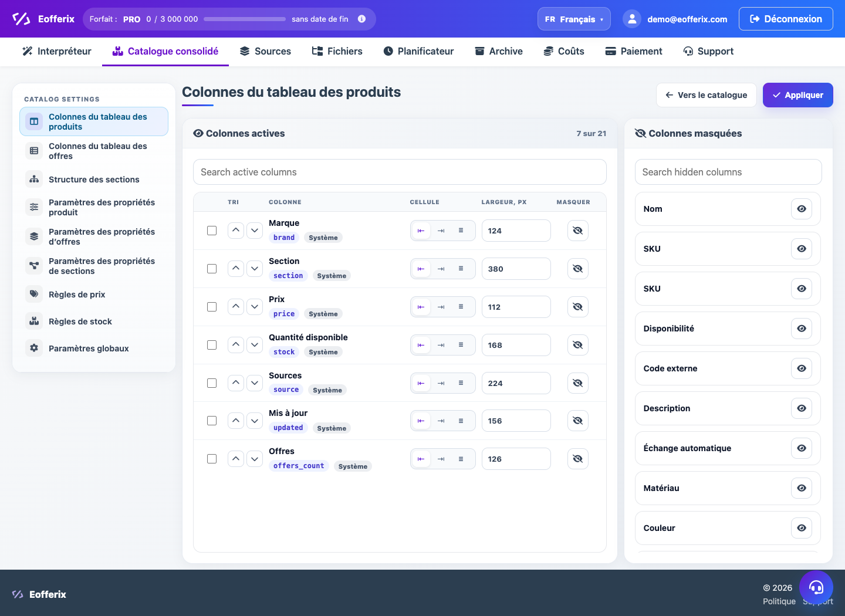Click the Appliquer button
Screen dimensions: 845x616
(798, 95)
